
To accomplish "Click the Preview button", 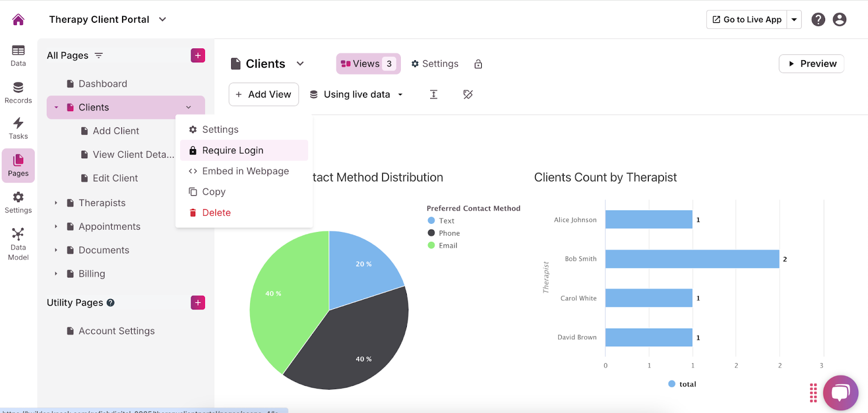I will pos(811,63).
